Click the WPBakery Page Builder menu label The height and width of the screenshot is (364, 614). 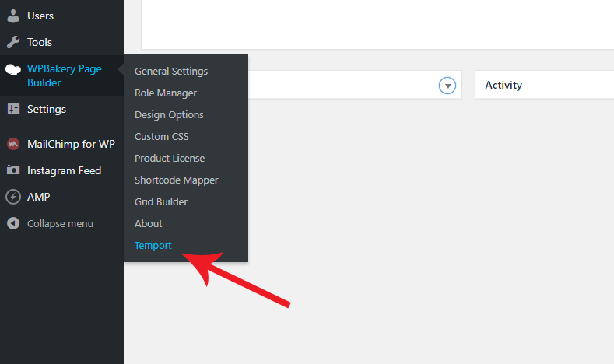tap(64, 75)
